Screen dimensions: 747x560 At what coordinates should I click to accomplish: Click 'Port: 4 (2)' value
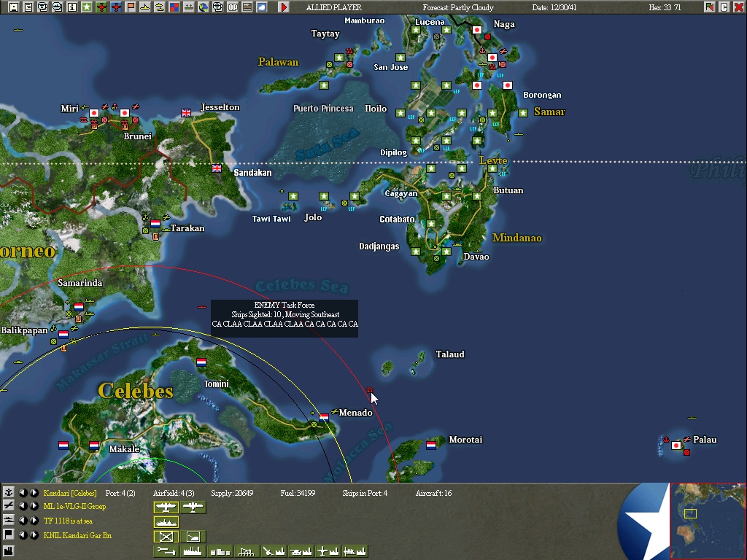coord(120,493)
